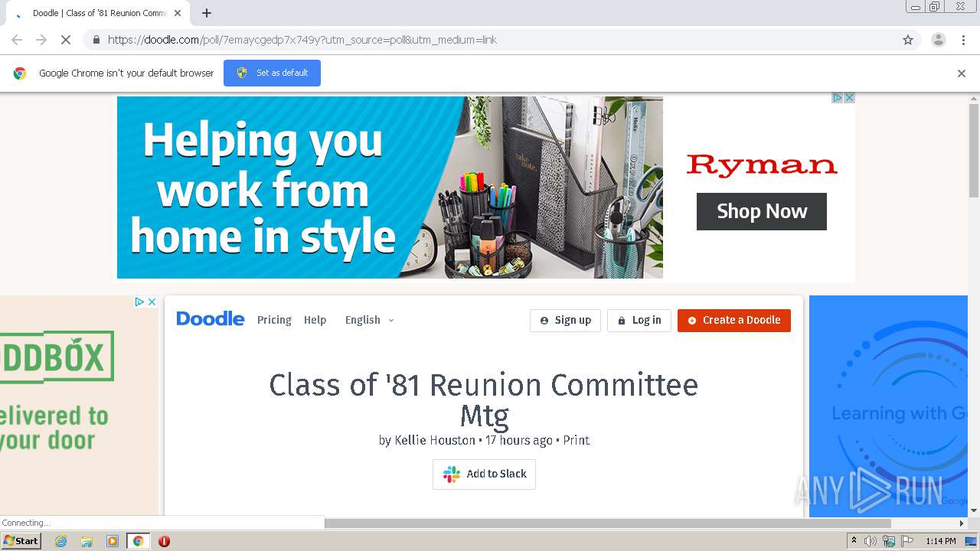The image size is (980, 551).
Task: Click the Kellie Houston author name
Action: coord(435,440)
